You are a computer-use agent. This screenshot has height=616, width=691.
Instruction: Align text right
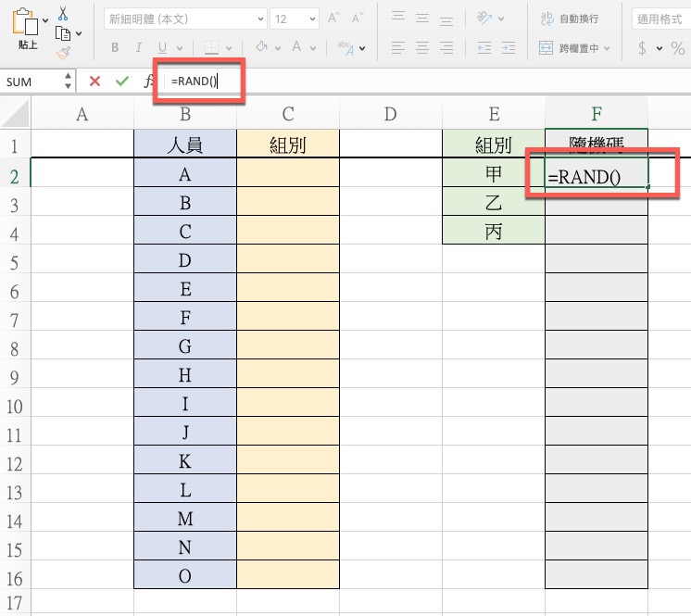click(x=446, y=47)
